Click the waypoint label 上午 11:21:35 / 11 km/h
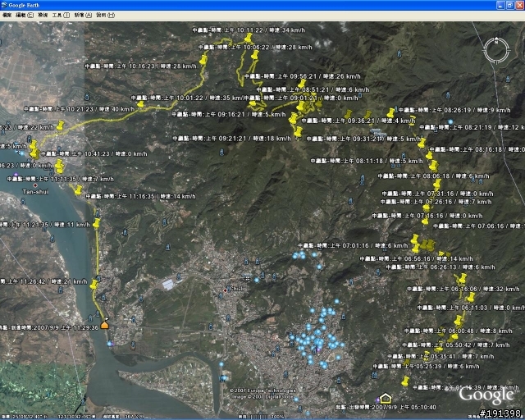 tap(45, 225)
